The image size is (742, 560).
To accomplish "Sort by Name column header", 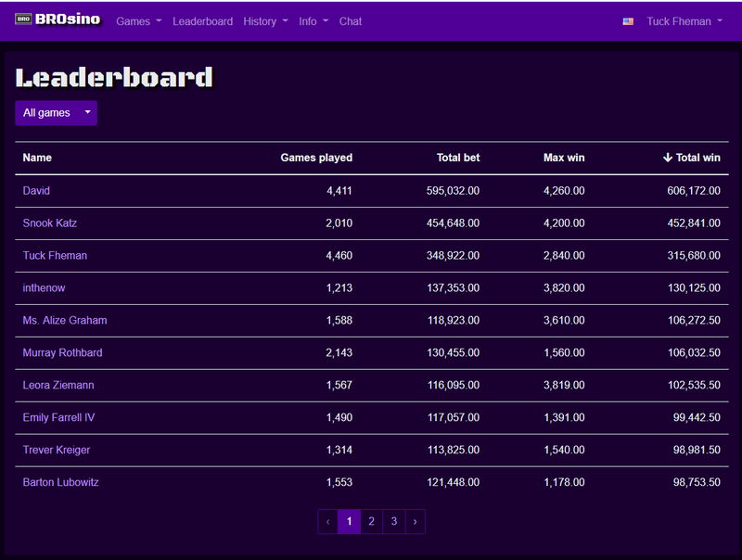I will tap(37, 158).
